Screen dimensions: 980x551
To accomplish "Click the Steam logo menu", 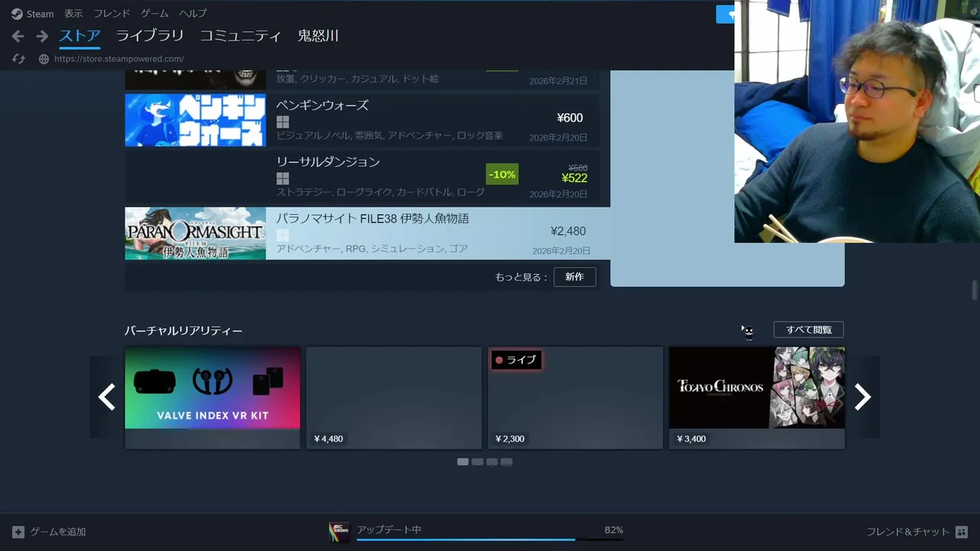I will [x=32, y=14].
